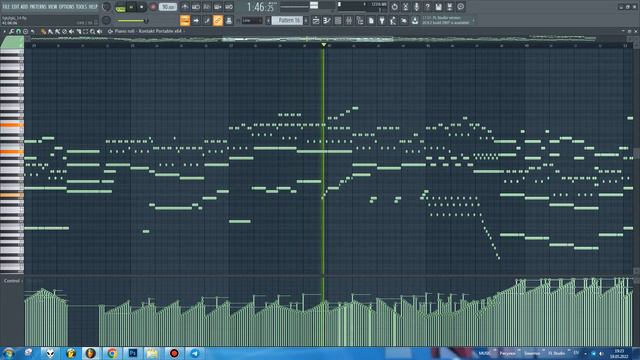
Task: Click the green master slider handle
Action: click(145, 20)
